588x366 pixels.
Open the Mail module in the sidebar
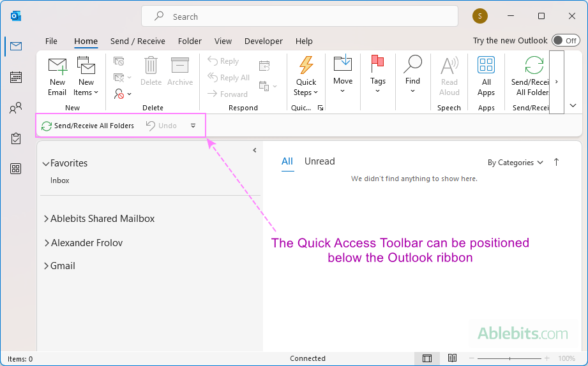pos(16,46)
